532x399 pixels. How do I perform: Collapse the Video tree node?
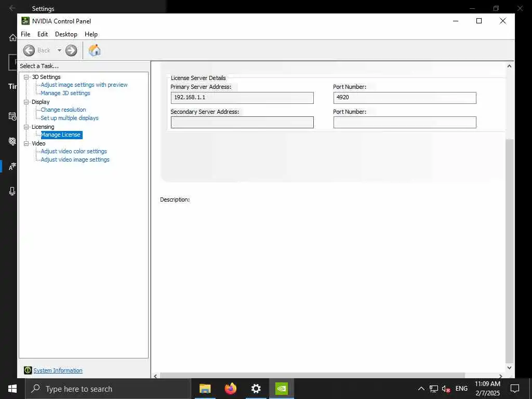(x=26, y=143)
